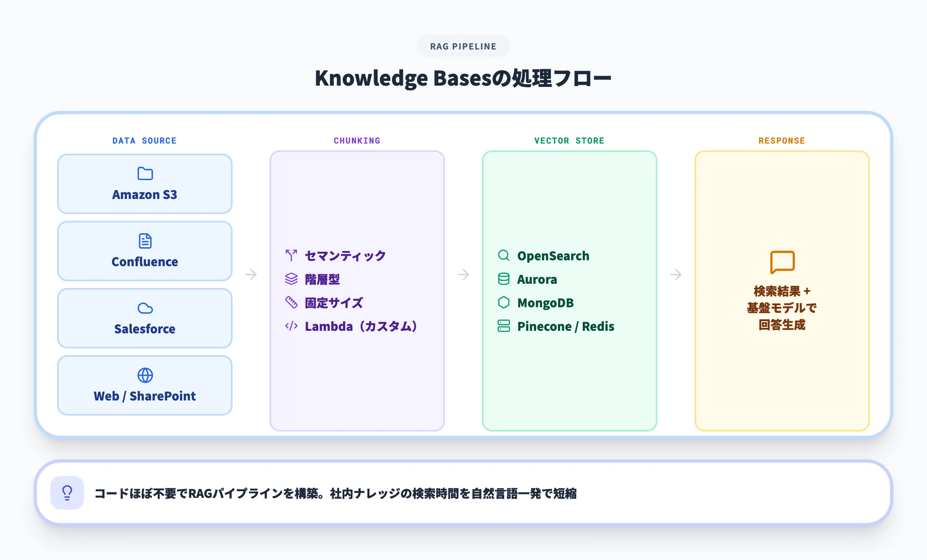Click the folder icon above Amazon S3

pyautogui.click(x=144, y=173)
